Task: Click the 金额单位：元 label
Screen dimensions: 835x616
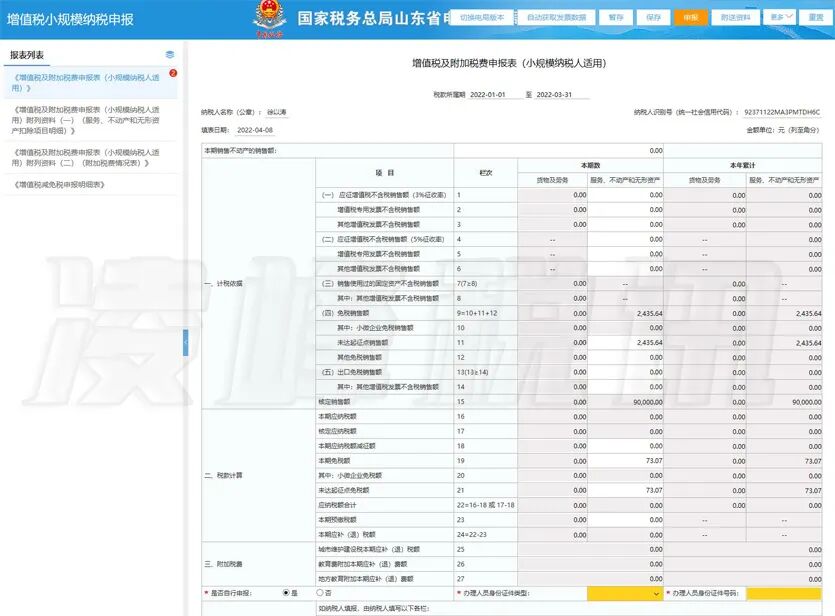Action: point(782,130)
